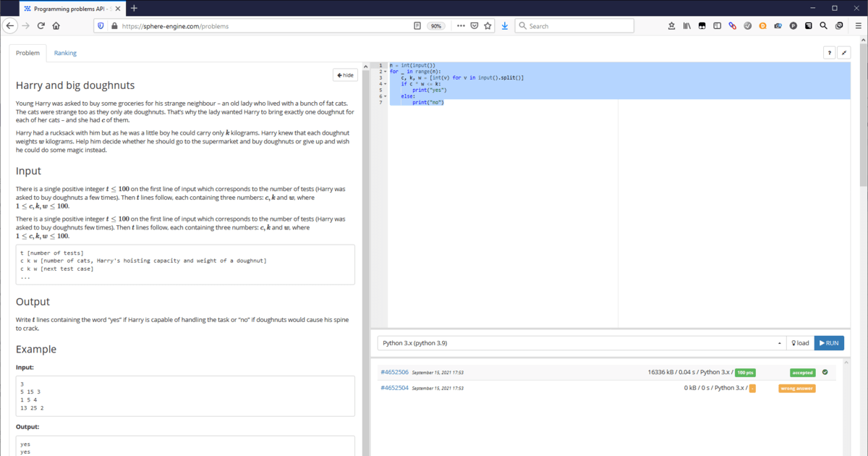Image resolution: width=868 pixels, height=456 pixels.
Task: Open the Python 3.x language dropdown
Action: click(579, 342)
